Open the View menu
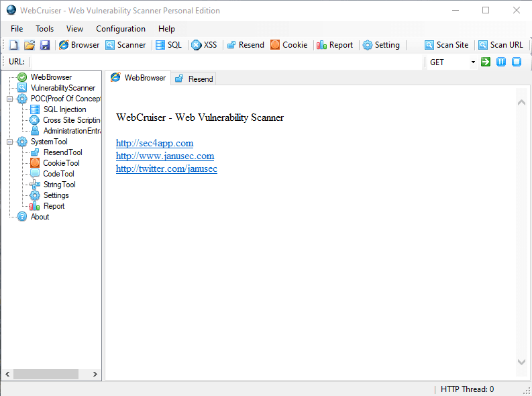Image resolution: width=532 pixels, height=396 pixels. click(74, 29)
